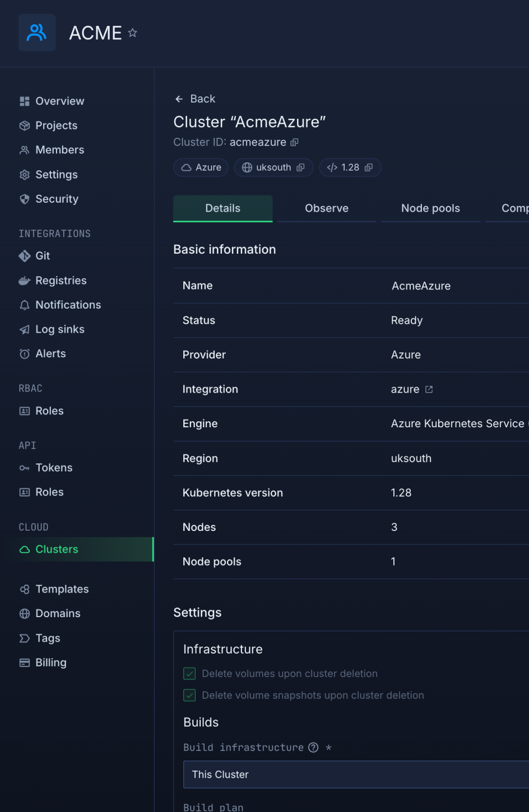
Task: Open Registries in the sidebar
Action: [x=61, y=281]
